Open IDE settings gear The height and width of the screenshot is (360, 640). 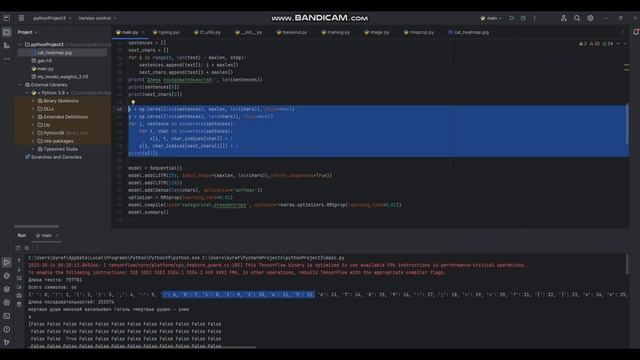pos(590,18)
